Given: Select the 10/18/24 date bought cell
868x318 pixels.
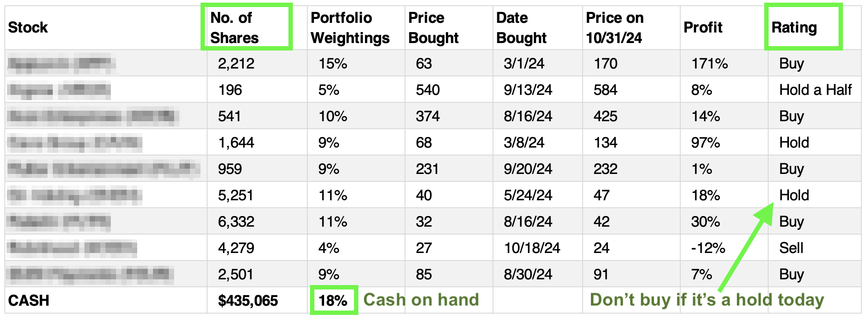Looking at the screenshot, I should coord(532,248).
